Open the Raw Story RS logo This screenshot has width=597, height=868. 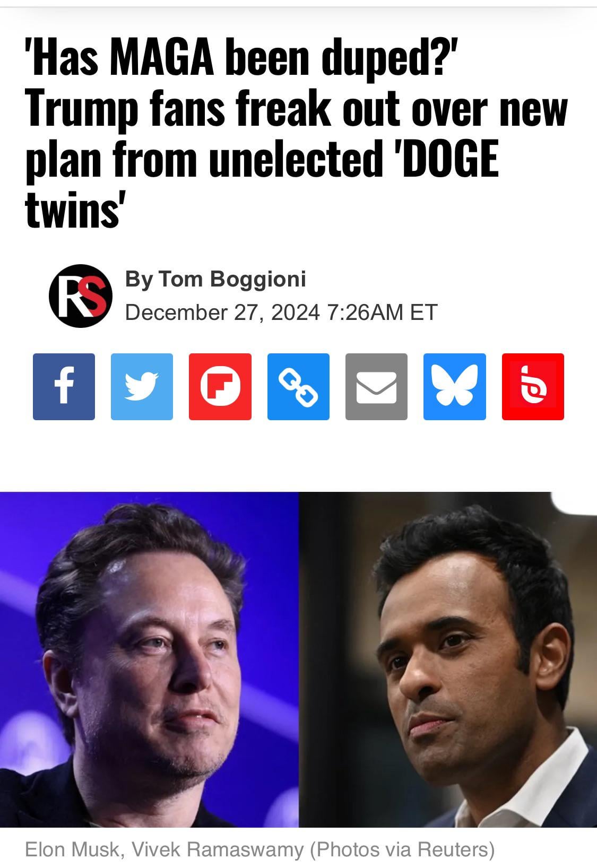point(81,296)
